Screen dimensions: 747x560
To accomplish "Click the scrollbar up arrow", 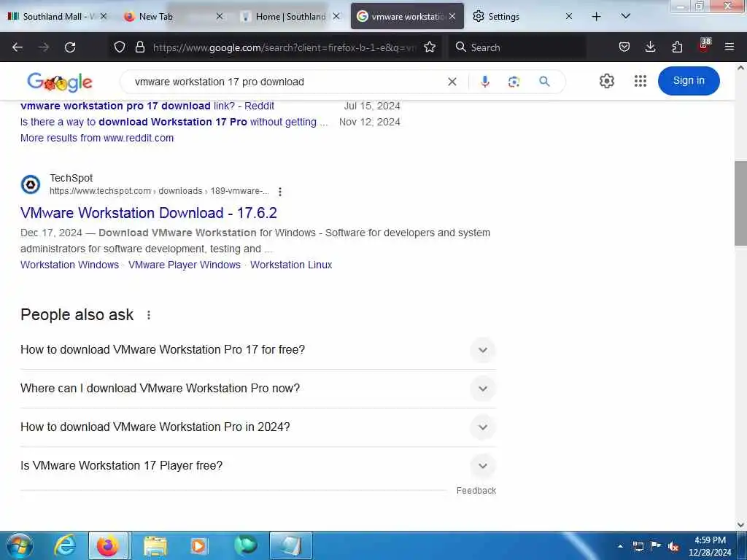I will (x=740, y=68).
